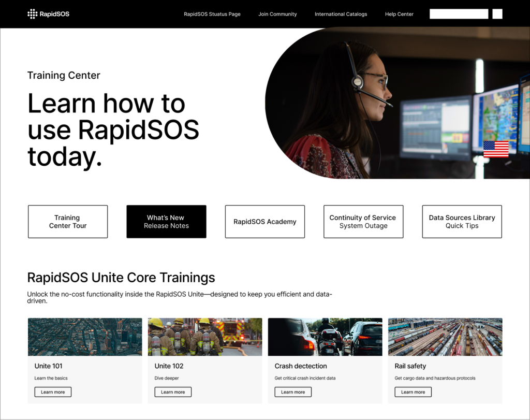Click Learn more under Unite 101
The image size is (530, 420).
pyautogui.click(x=53, y=392)
